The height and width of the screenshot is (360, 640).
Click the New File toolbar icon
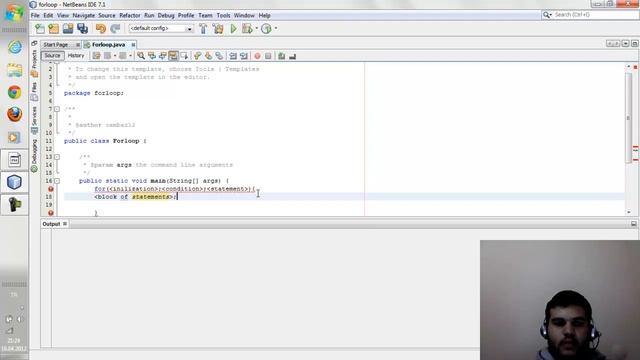pyautogui.click(x=40, y=29)
